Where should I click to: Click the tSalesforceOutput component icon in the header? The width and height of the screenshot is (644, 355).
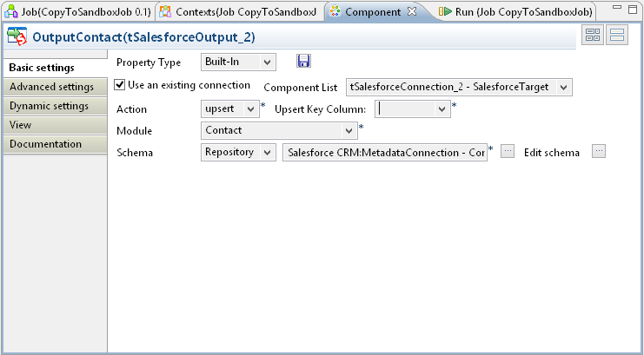pos(17,38)
